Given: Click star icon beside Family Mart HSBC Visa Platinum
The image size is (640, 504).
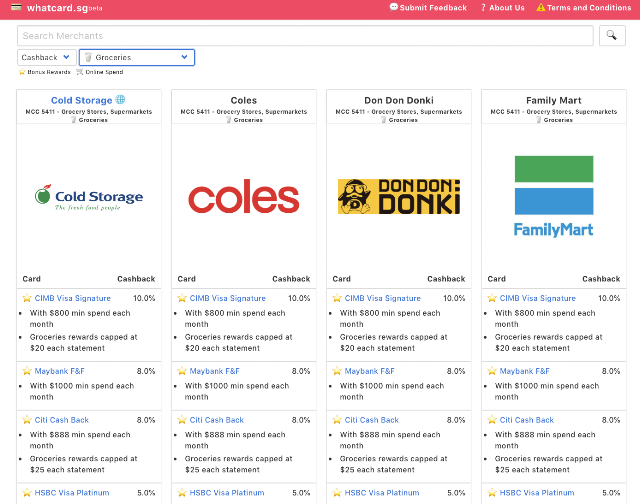Looking at the screenshot, I should click(x=492, y=492).
